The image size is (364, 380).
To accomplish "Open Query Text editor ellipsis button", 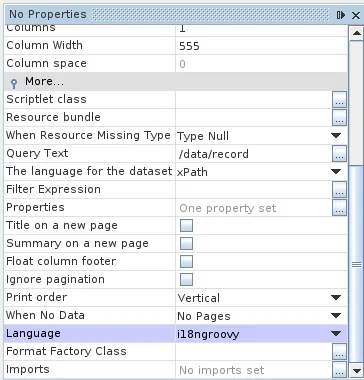I will click(x=339, y=154).
